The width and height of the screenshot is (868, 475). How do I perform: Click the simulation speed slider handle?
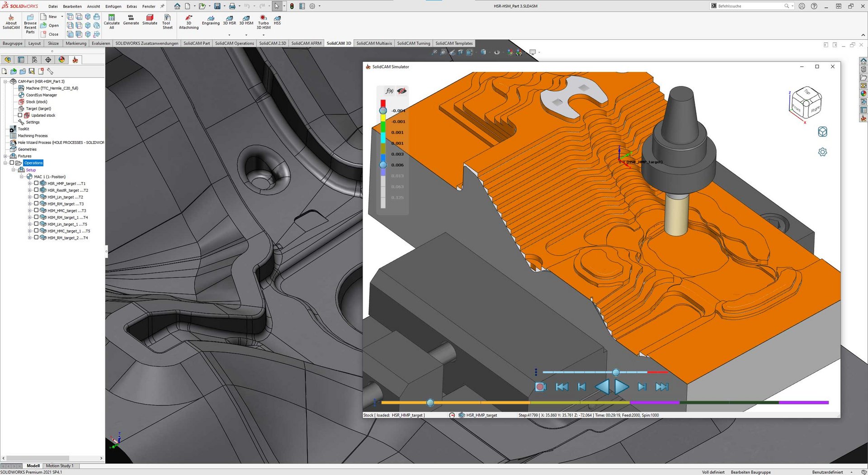(616, 372)
